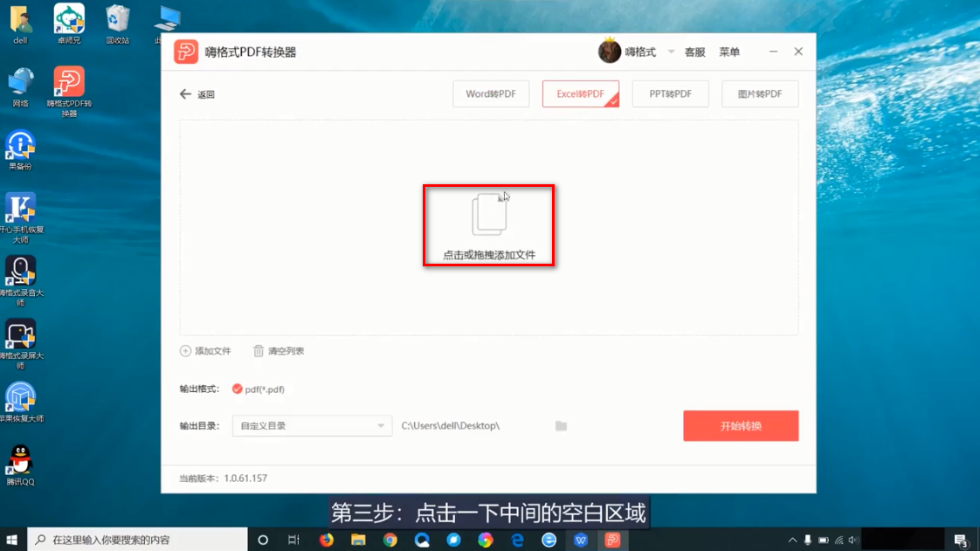Click the network icon in system tray

[x=839, y=540]
